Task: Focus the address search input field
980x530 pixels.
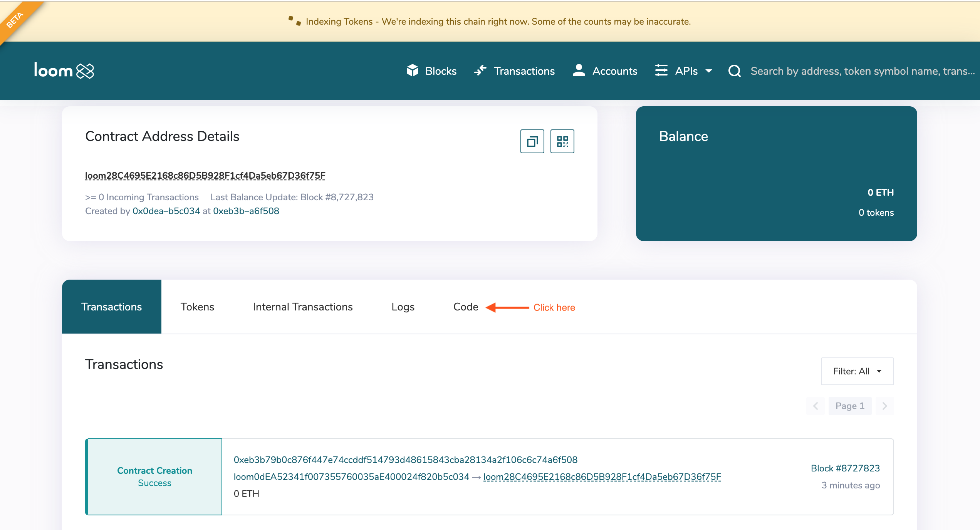Action: (x=863, y=71)
